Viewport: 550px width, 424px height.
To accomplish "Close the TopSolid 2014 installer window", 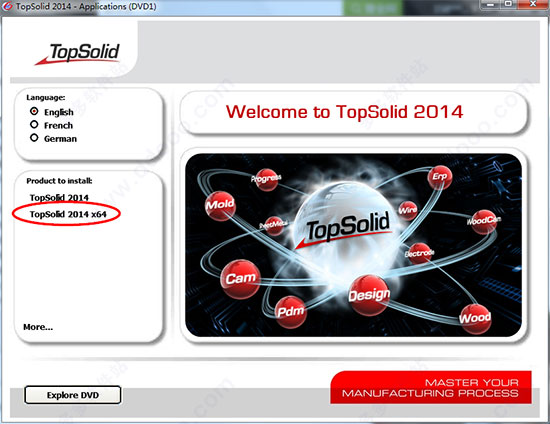I will [532, 4].
